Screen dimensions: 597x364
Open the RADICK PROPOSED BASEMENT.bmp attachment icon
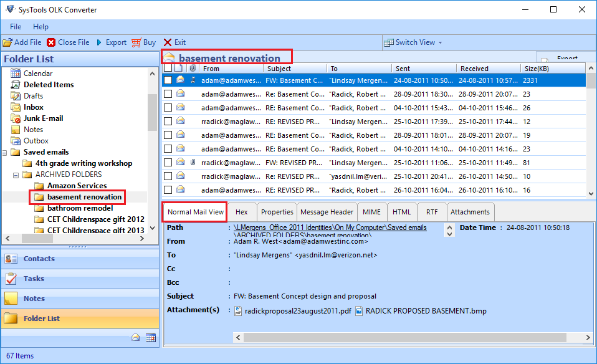359,311
